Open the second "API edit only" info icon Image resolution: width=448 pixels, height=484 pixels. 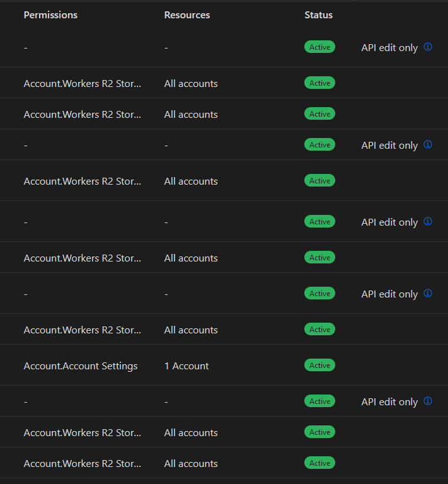428,144
